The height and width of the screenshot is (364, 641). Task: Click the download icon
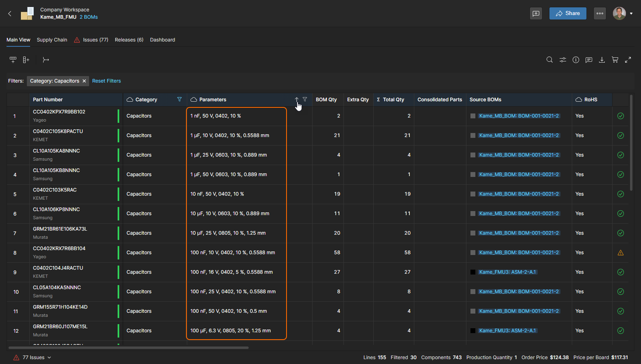[602, 60]
